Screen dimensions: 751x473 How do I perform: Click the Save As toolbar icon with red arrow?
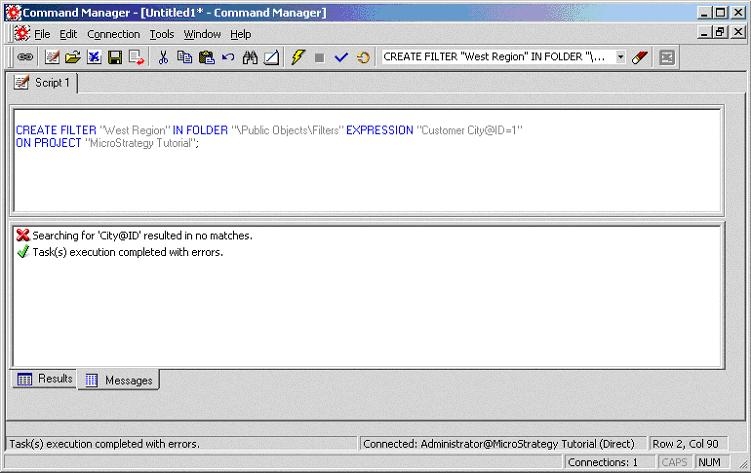(x=137, y=57)
